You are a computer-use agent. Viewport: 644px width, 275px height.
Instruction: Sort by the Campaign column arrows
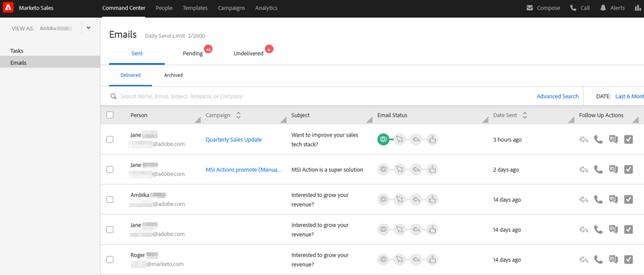tap(238, 115)
